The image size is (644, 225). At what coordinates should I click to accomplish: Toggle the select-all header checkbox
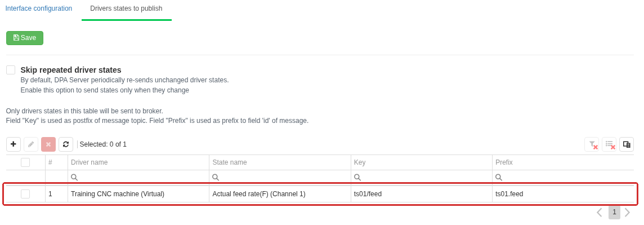point(25,162)
